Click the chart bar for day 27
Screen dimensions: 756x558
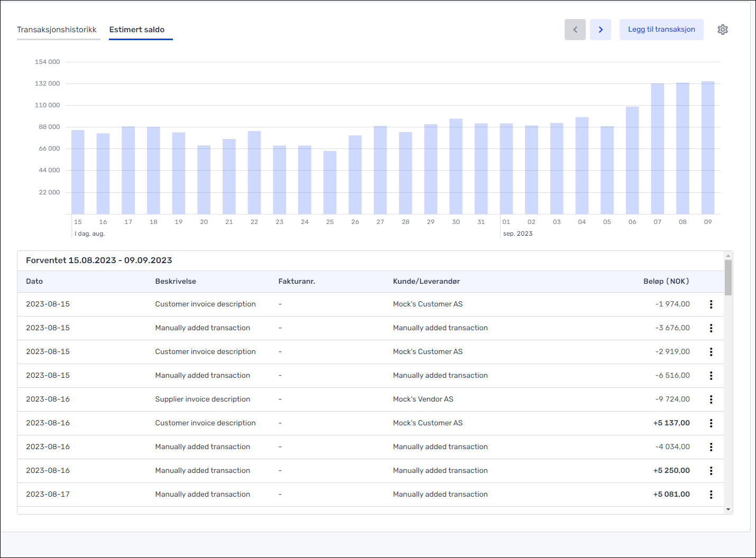pos(380,170)
